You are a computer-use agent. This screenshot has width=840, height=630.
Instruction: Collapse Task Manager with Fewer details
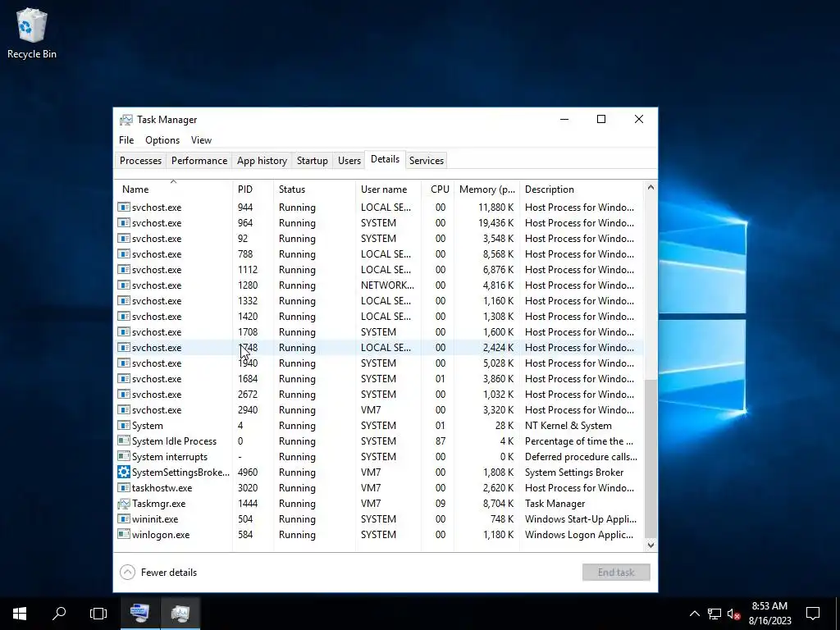[158, 572]
